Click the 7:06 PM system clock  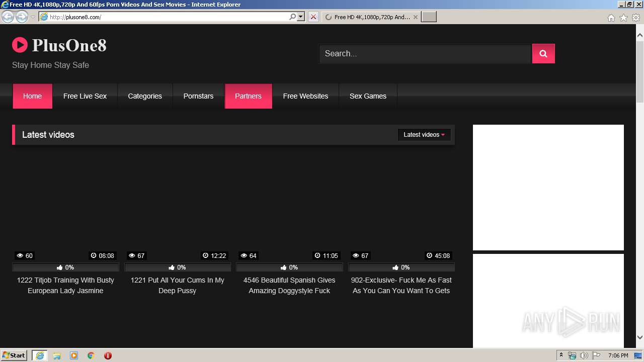pos(618,355)
